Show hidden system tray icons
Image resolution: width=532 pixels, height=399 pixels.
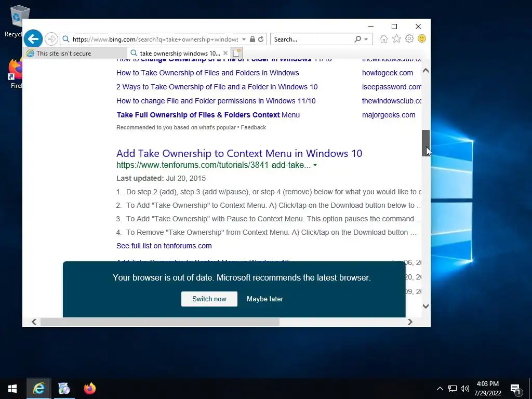point(440,389)
